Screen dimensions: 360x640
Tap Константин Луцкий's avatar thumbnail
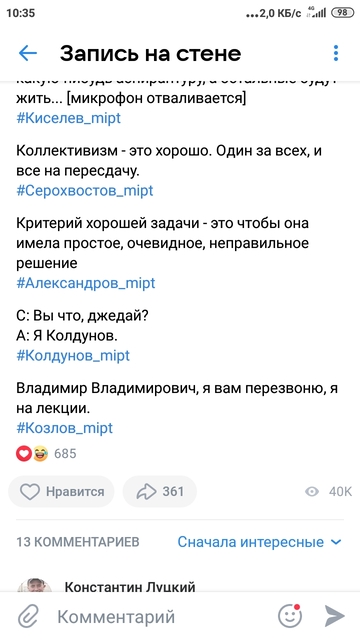point(34,585)
